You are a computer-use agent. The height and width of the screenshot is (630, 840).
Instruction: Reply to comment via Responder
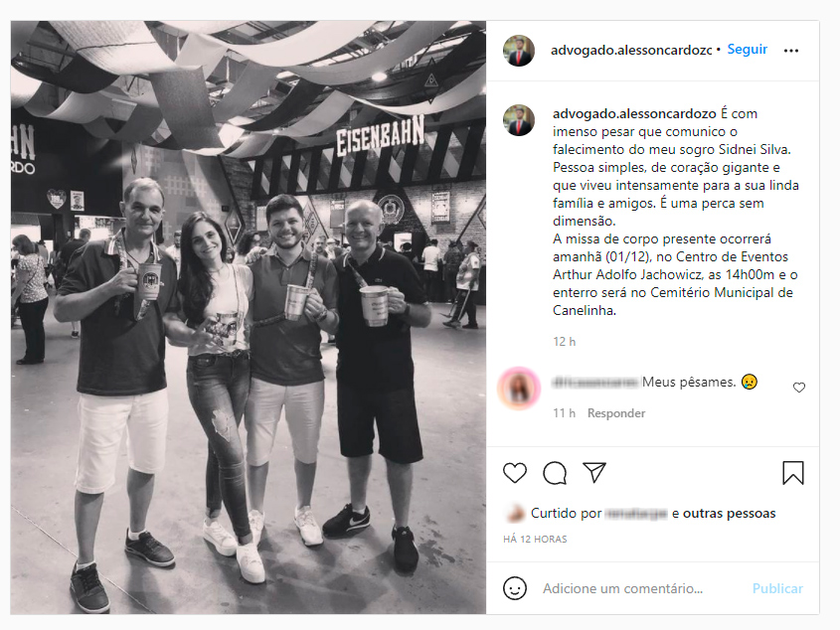(x=616, y=413)
